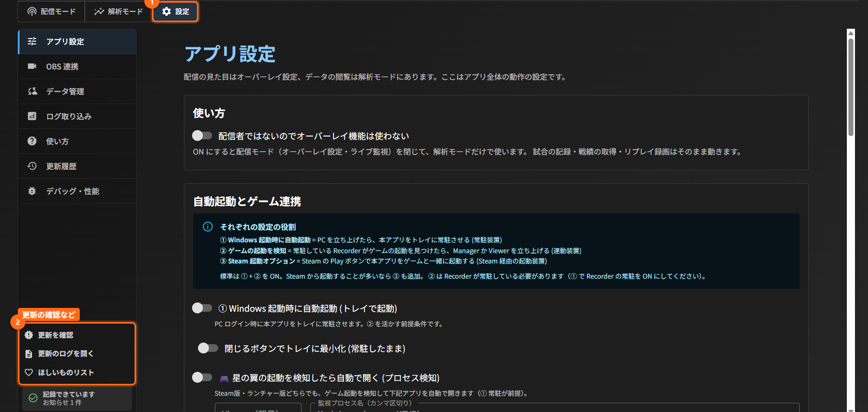The width and height of the screenshot is (868, 412).
Task: Toggle 配信者ではないのでオーバーレイ機能は使わない switch
Action: (x=202, y=136)
